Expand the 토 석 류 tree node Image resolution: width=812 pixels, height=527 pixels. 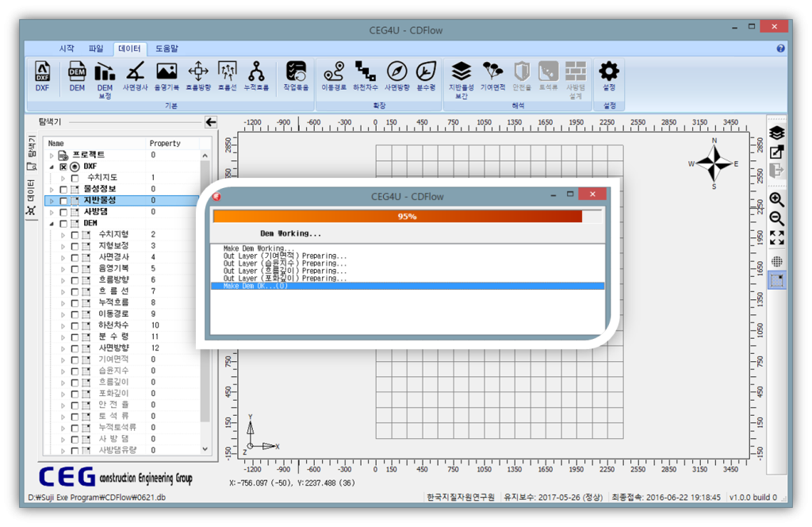[x=63, y=417]
